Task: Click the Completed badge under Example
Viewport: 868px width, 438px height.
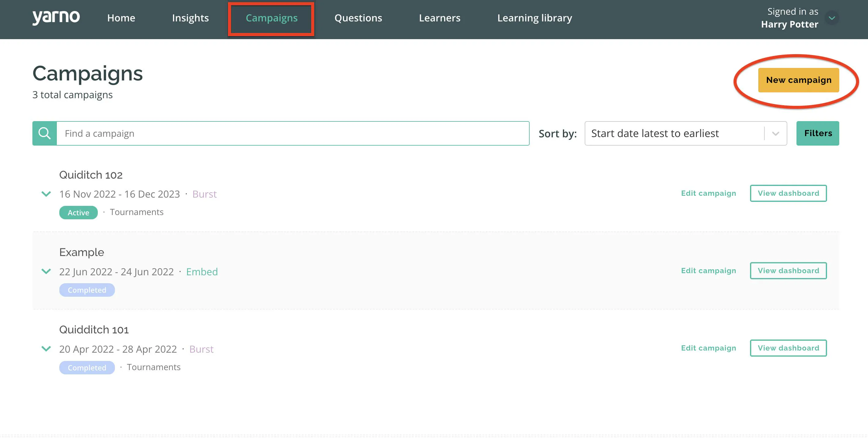Action: point(87,290)
